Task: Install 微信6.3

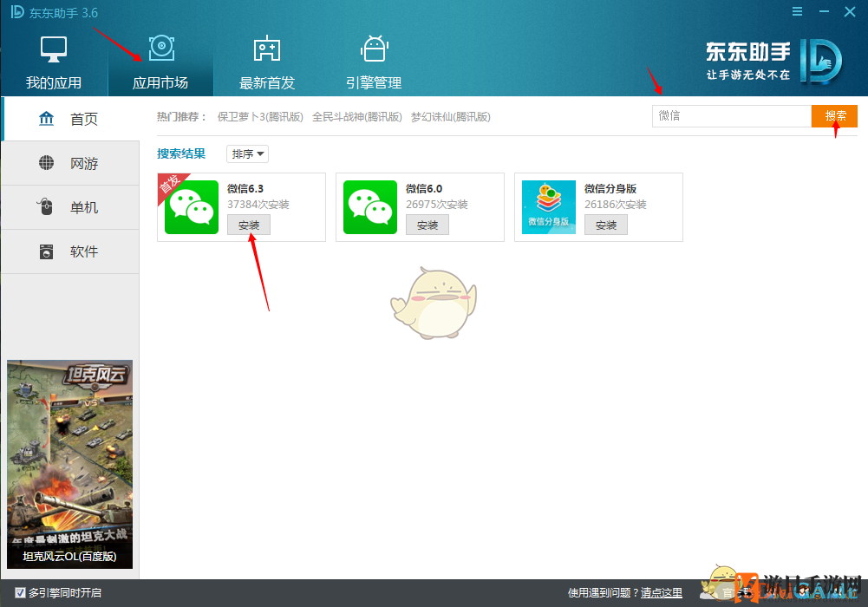Action: tap(249, 225)
